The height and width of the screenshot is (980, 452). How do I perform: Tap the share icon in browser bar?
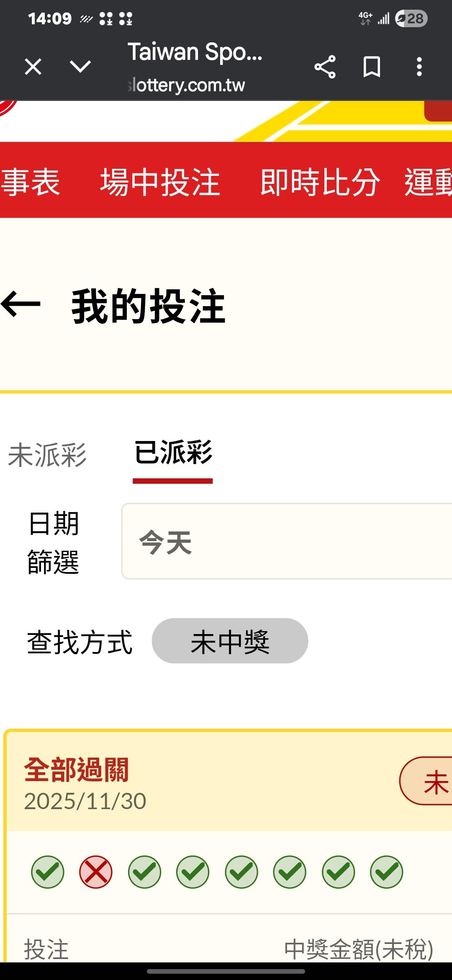[x=325, y=67]
